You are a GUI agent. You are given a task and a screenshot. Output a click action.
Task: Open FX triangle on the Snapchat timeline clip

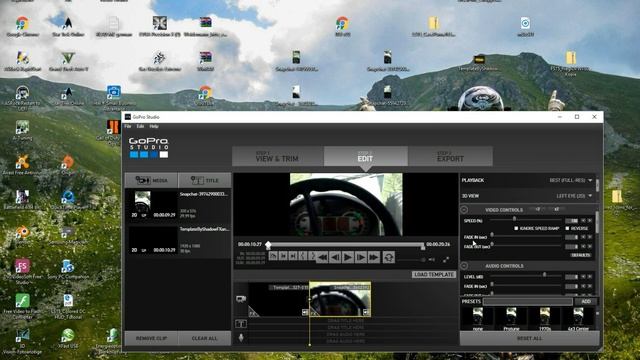point(315,313)
